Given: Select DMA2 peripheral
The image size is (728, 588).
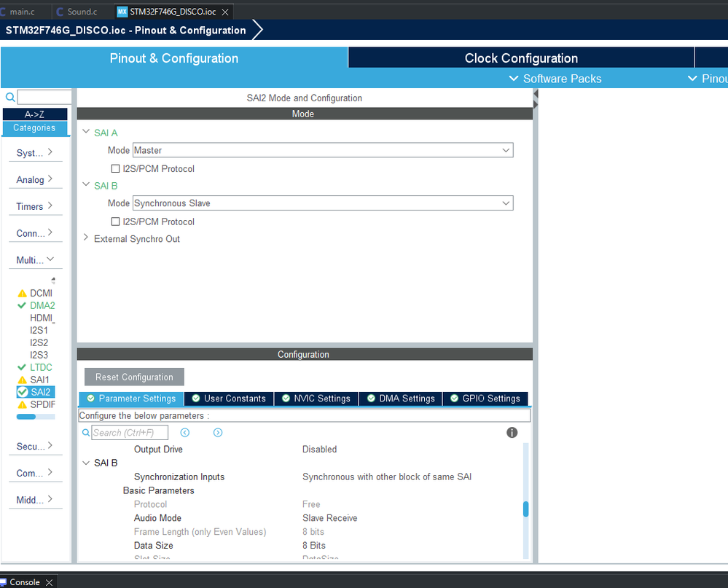Looking at the screenshot, I should coord(42,305).
